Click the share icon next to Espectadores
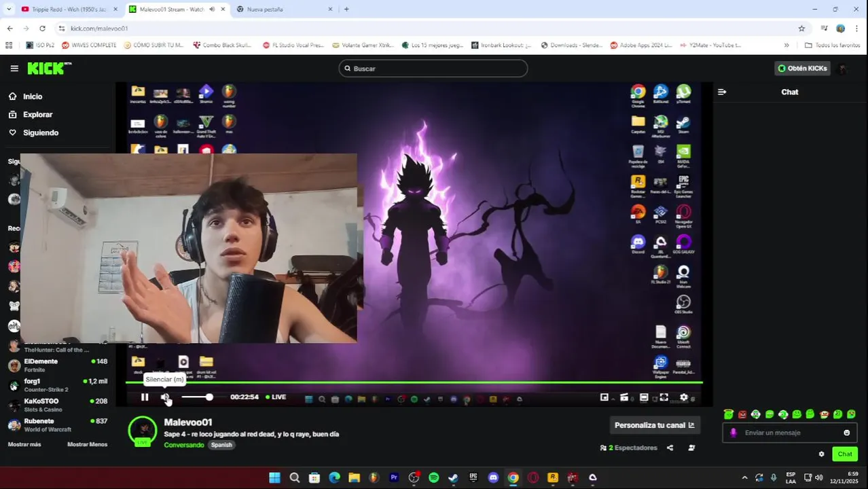The image size is (868, 489). [670, 448]
